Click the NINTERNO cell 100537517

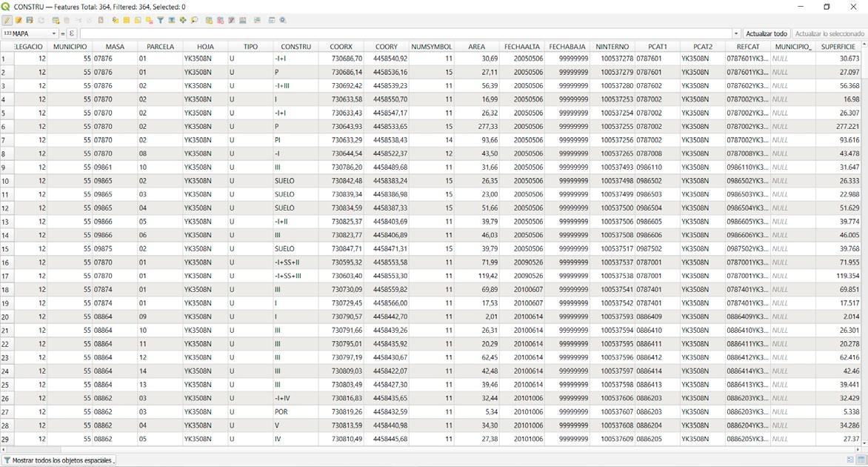(x=612, y=249)
